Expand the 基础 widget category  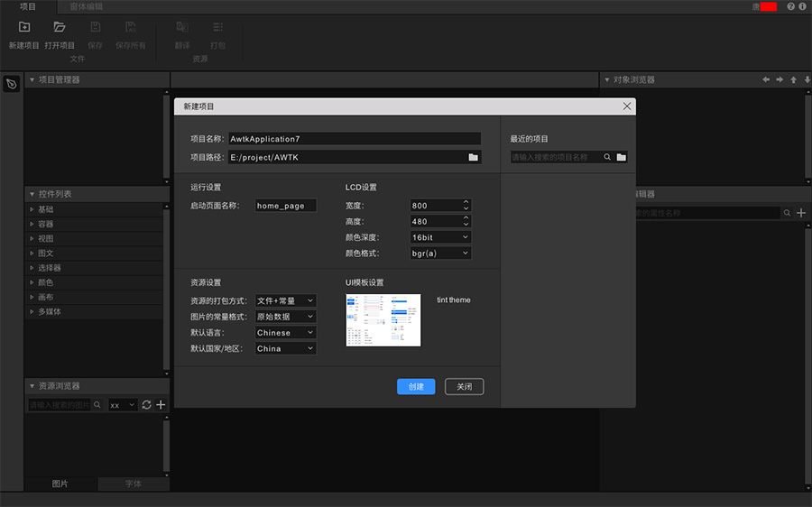[32, 209]
